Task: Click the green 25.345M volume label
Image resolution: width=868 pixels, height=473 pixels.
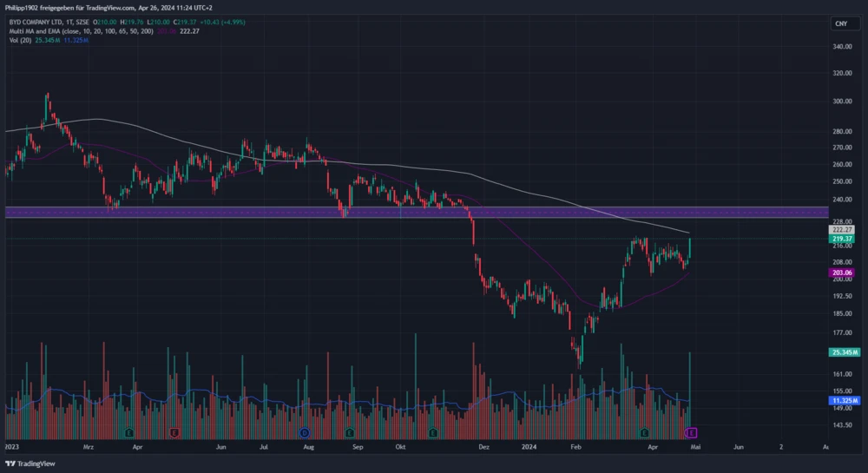Action: click(844, 352)
